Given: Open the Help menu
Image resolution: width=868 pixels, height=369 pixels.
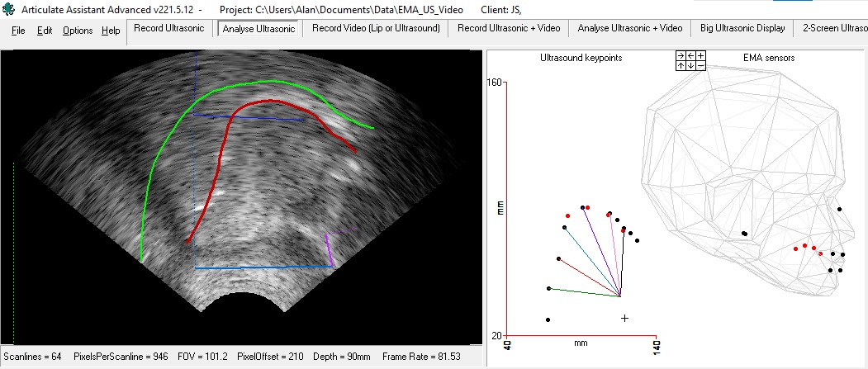Looking at the screenshot, I should [x=111, y=31].
